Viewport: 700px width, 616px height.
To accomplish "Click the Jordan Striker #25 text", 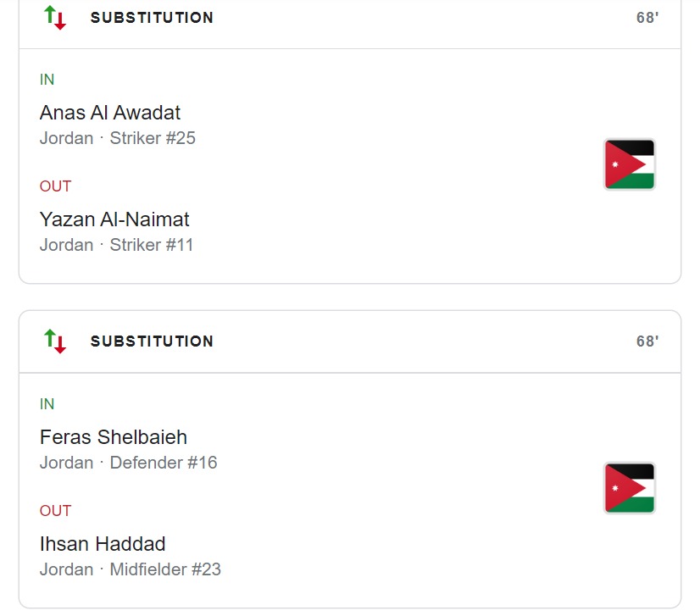I will point(118,138).
